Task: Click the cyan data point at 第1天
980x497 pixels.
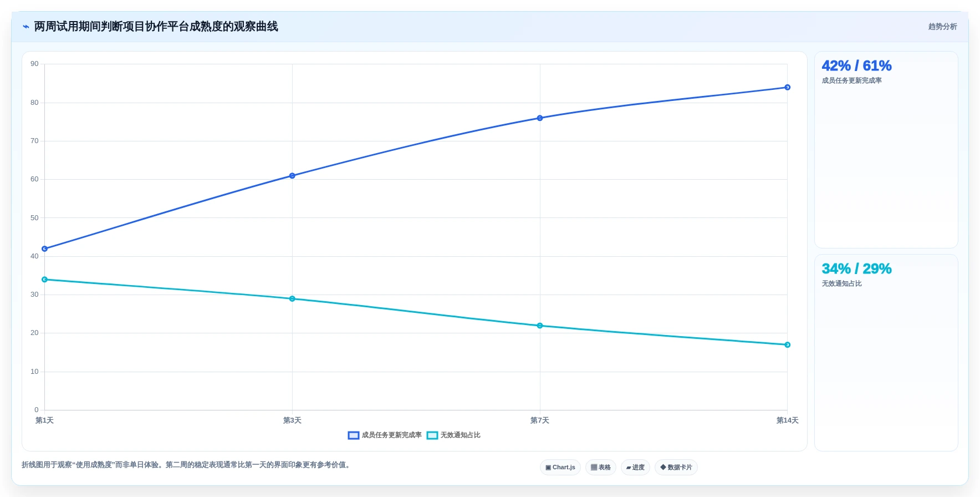Action: point(45,280)
